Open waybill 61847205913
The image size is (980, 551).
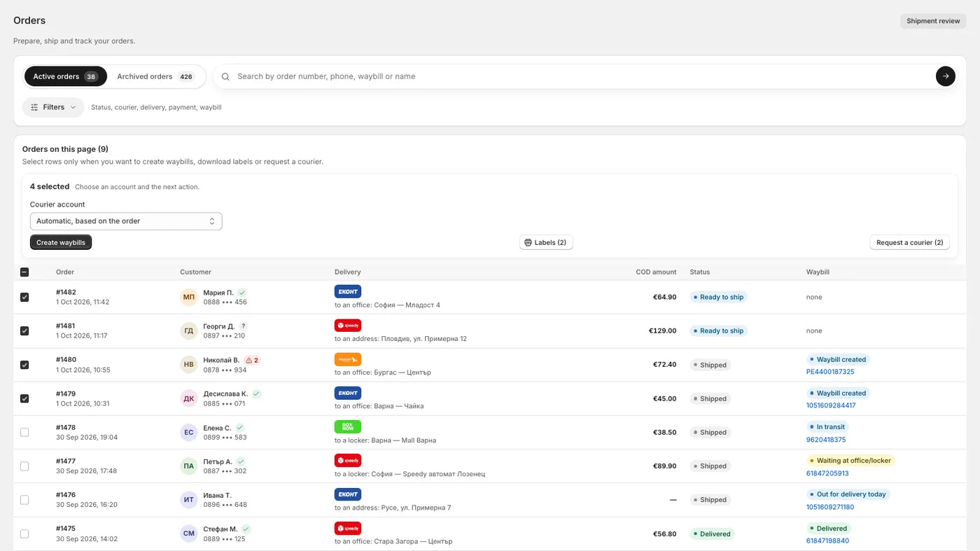click(x=827, y=473)
